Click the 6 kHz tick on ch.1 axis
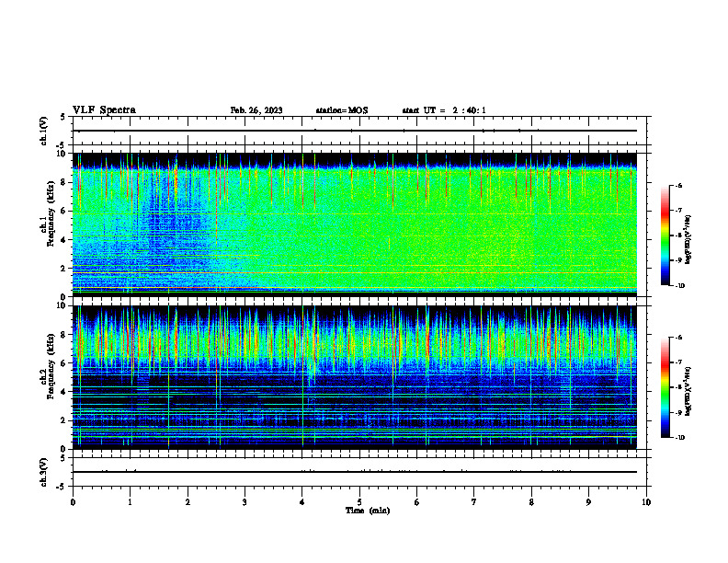 point(64,211)
